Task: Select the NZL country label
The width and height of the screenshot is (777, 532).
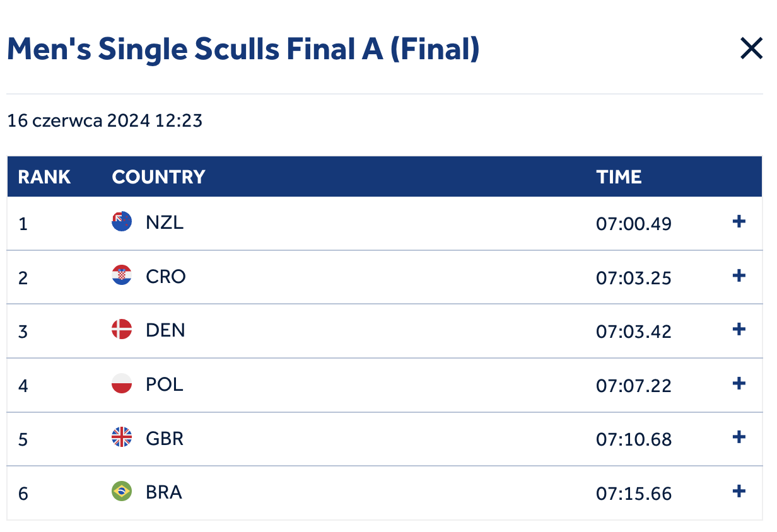Action: (x=165, y=223)
